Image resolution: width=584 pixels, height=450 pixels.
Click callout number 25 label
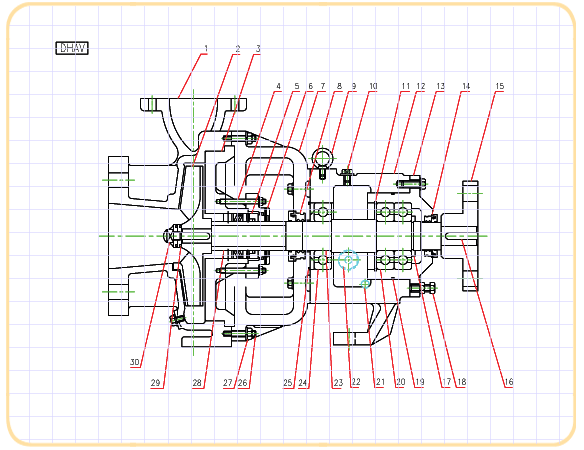coord(288,383)
